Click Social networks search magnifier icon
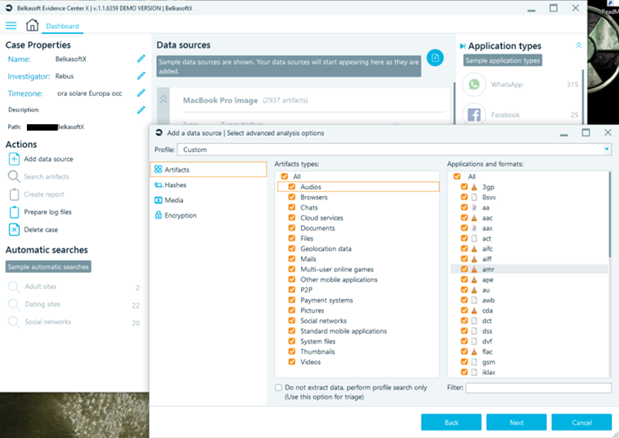This screenshot has height=438, width=619. [x=14, y=322]
